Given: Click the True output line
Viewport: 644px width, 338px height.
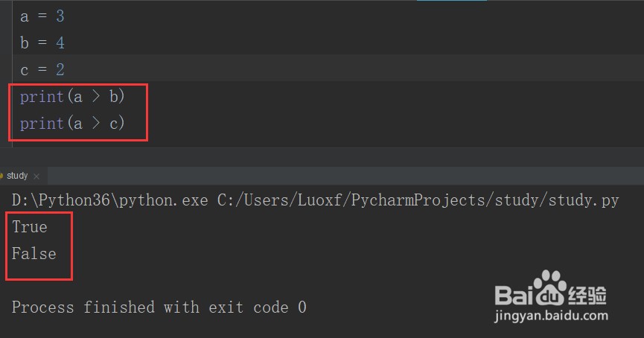Looking at the screenshot, I should 30,227.
